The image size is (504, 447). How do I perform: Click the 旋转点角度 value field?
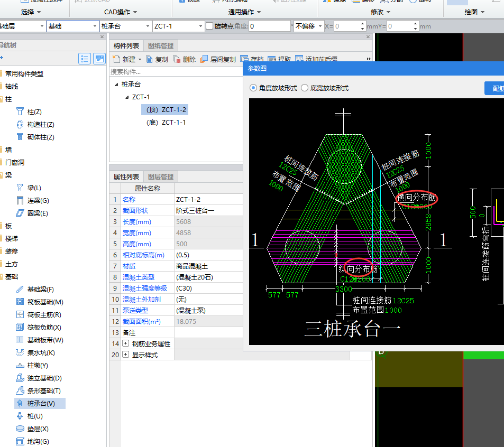(269, 26)
